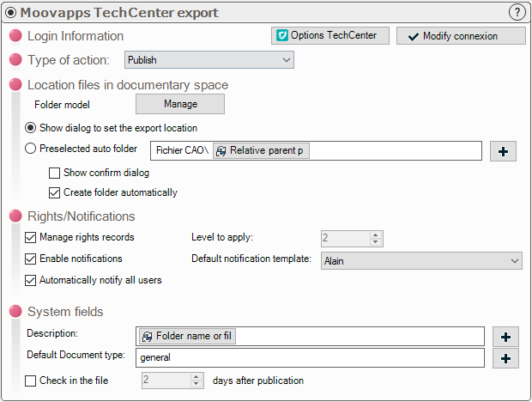Screen dimensions: 532x402
Task: Uncheck Create folder automatically
Action: (x=55, y=192)
